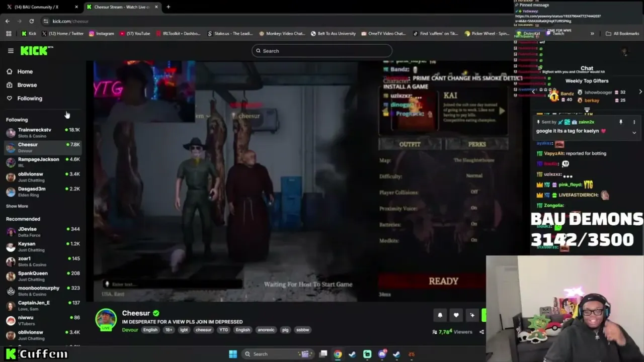Open the Kick hamburger sidebar menu
The width and height of the screenshot is (644, 362).
[x=11, y=51]
